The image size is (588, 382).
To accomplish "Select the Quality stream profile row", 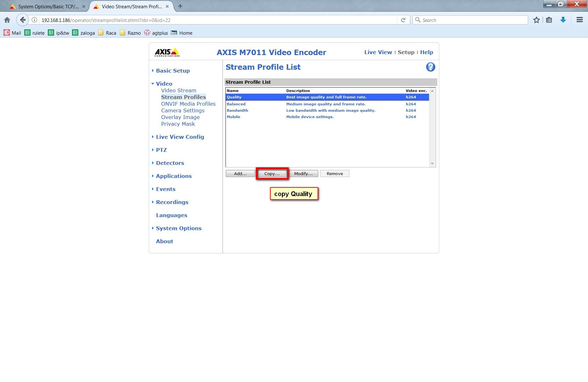I will (327, 97).
